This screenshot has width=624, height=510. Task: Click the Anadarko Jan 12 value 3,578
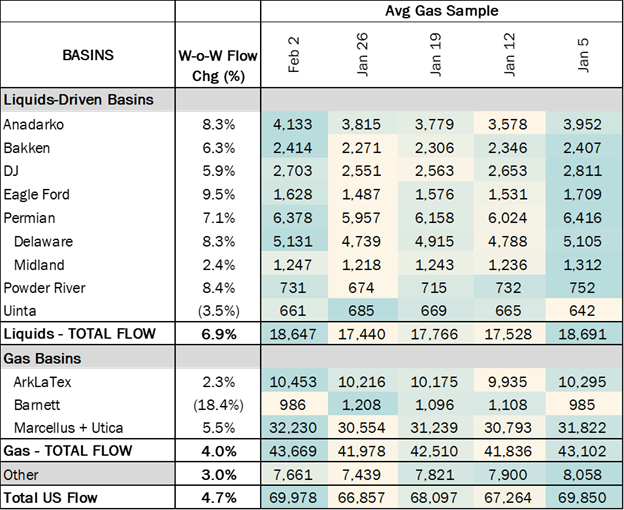coord(508,125)
